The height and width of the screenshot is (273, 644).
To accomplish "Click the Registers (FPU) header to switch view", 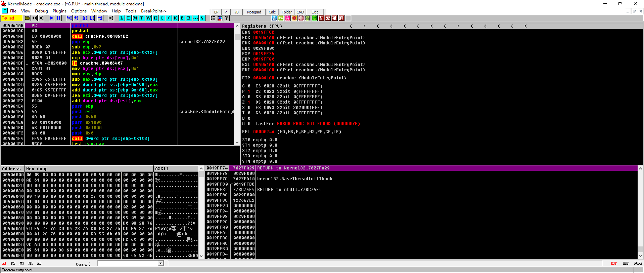I will pyautogui.click(x=262, y=26).
